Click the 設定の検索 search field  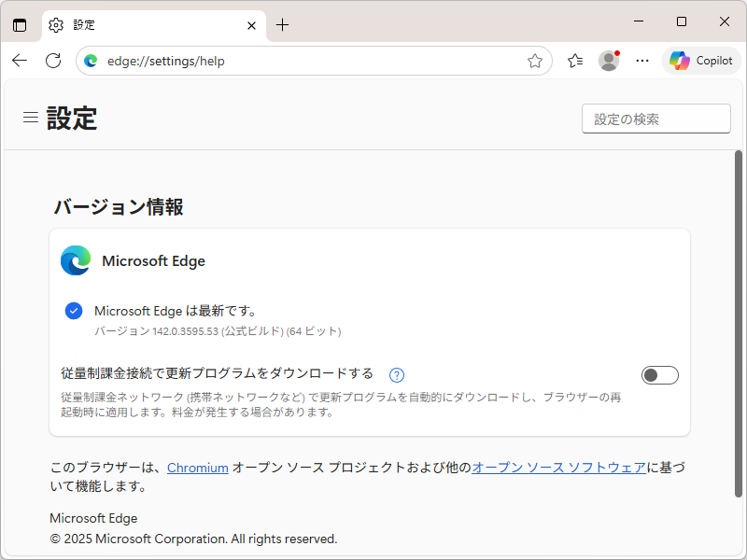tap(655, 119)
